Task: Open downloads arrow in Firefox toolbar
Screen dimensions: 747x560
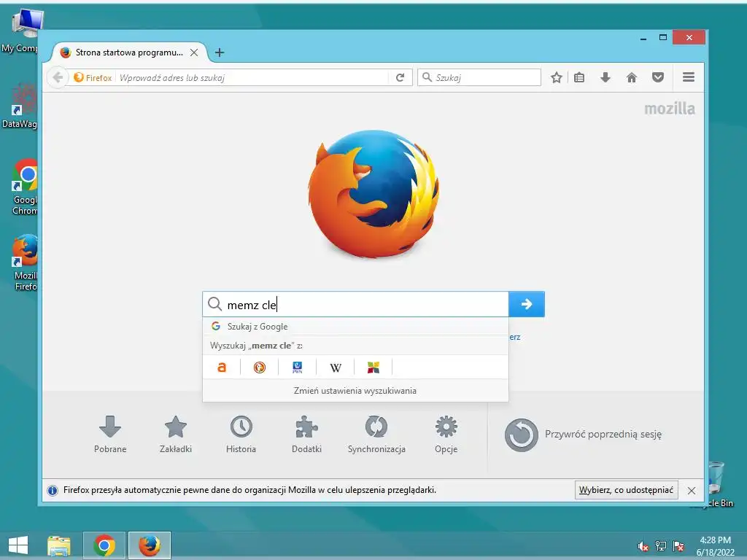Action: pyautogui.click(x=605, y=77)
